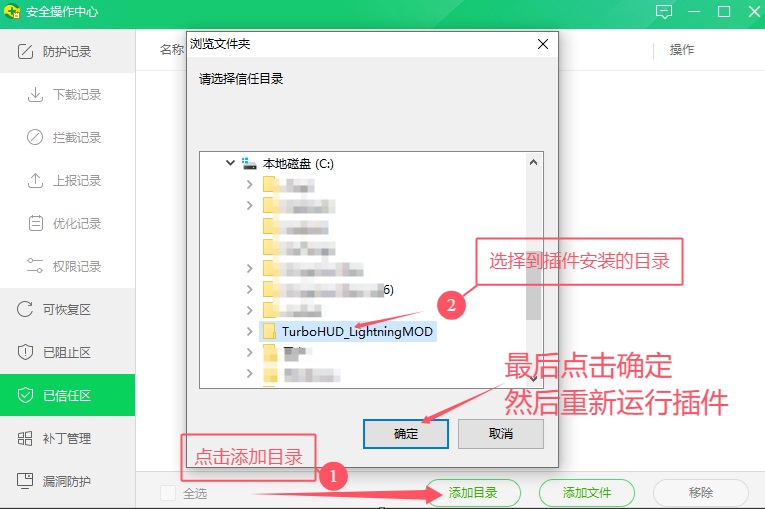765x509 pixels.
Task: Collapse the 本地磁盘 (C:) tree node
Action: pyautogui.click(x=231, y=162)
